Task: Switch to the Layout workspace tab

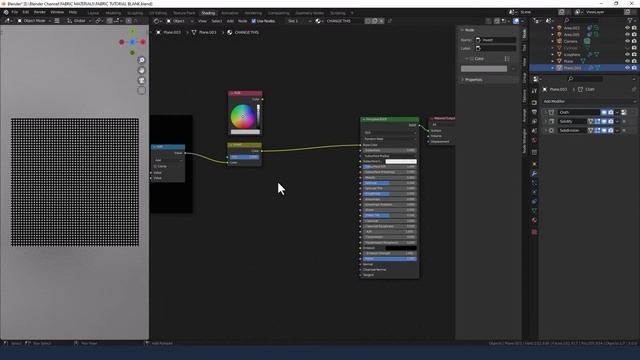Action: point(93,13)
